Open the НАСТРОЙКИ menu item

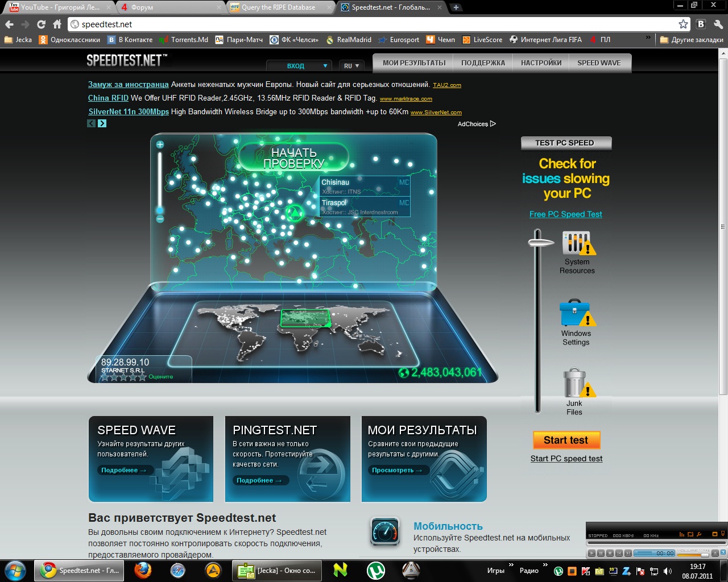541,63
